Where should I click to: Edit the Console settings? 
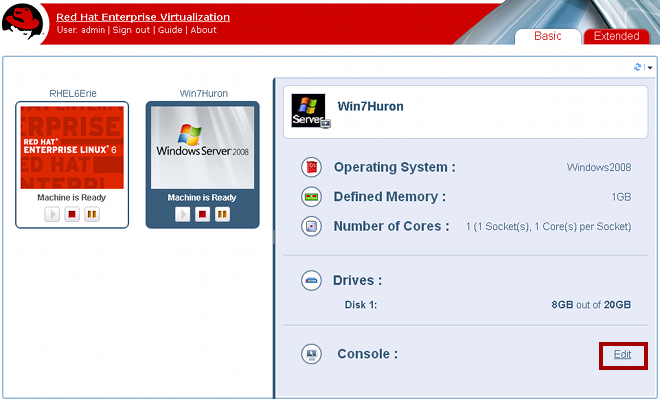point(622,354)
